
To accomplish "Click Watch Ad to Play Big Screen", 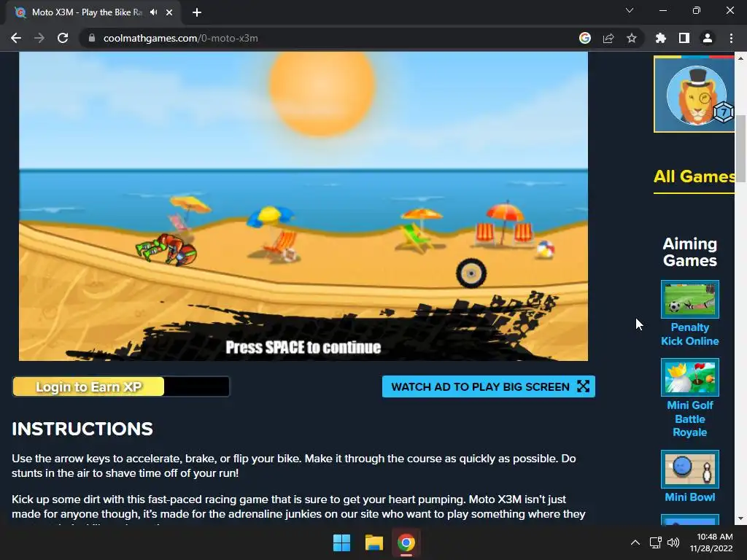I will tap(488, 386).
